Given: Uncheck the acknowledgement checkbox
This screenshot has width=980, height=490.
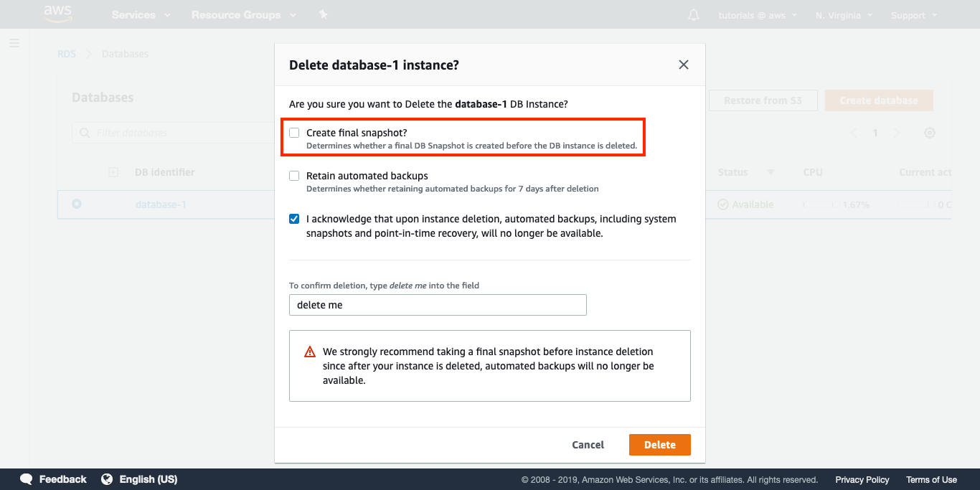Looking at the screenshot, I should coord(294,219).
